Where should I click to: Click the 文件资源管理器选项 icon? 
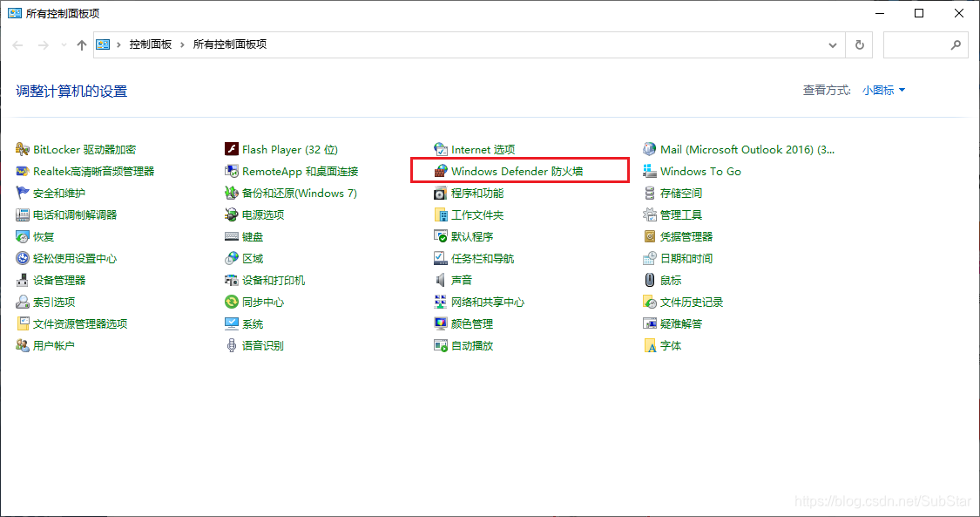pos(23,323)
